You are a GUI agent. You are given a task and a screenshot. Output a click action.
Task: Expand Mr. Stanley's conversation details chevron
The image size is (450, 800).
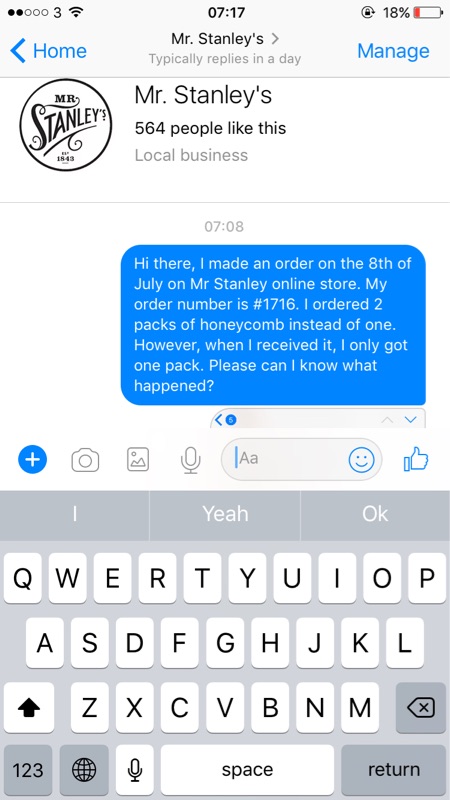276,38
